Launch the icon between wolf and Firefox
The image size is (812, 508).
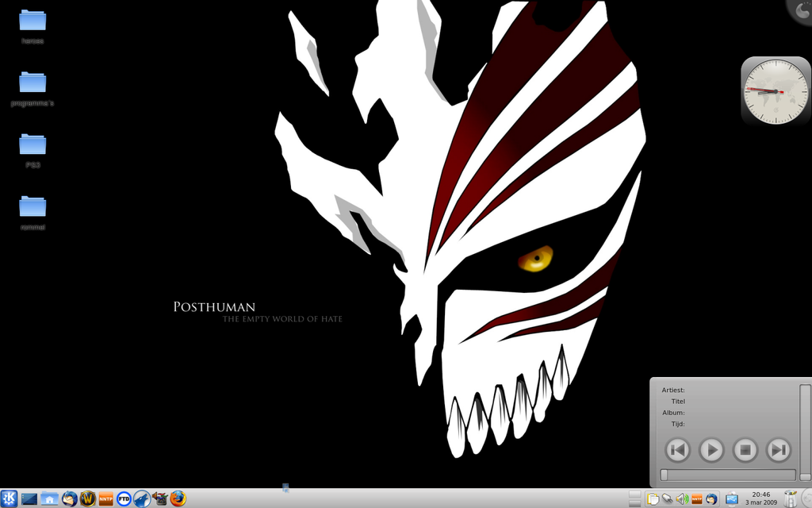tap(160, 498)
